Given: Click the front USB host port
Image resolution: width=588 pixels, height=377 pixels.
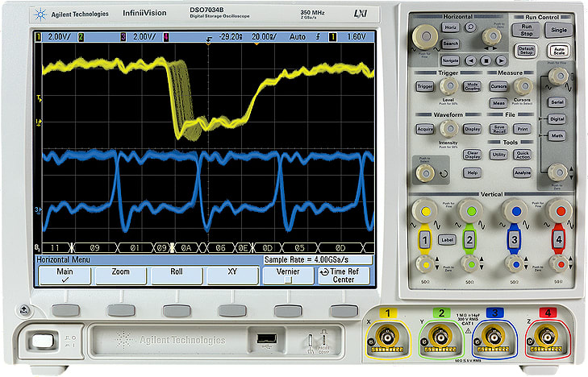Looking at the screenshot, I should coord(267,339).
